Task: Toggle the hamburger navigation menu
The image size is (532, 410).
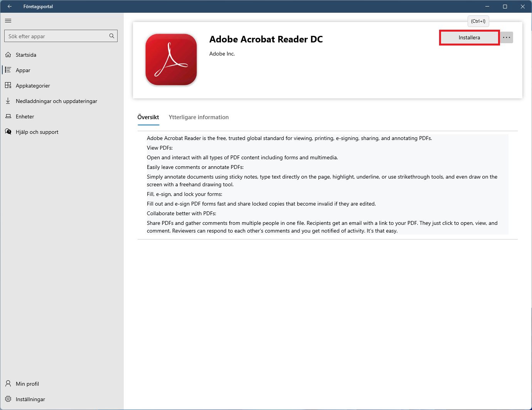Action: point(8,21)
